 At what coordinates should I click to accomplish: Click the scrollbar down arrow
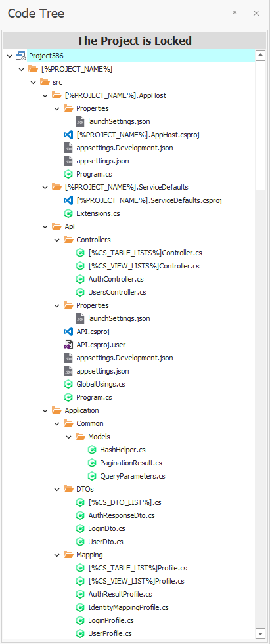click(x=260, y=632)
